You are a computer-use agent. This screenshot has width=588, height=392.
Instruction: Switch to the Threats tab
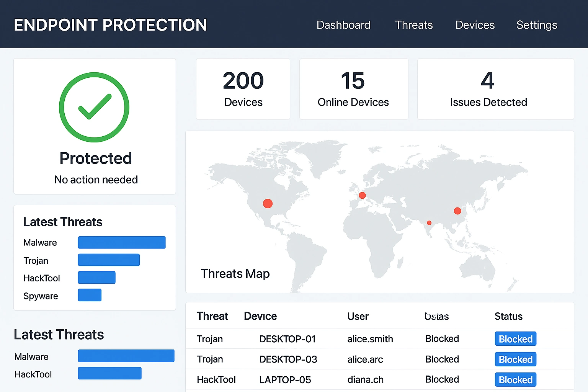[414, 24]
